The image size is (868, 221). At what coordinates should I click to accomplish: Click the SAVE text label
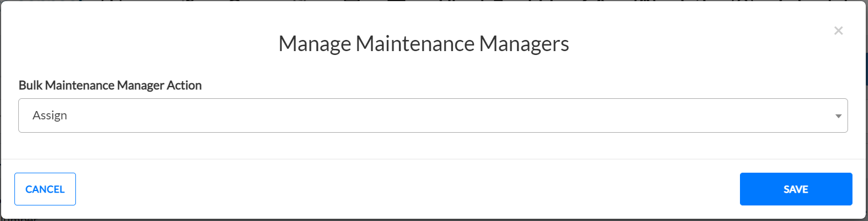click(796, 189)
